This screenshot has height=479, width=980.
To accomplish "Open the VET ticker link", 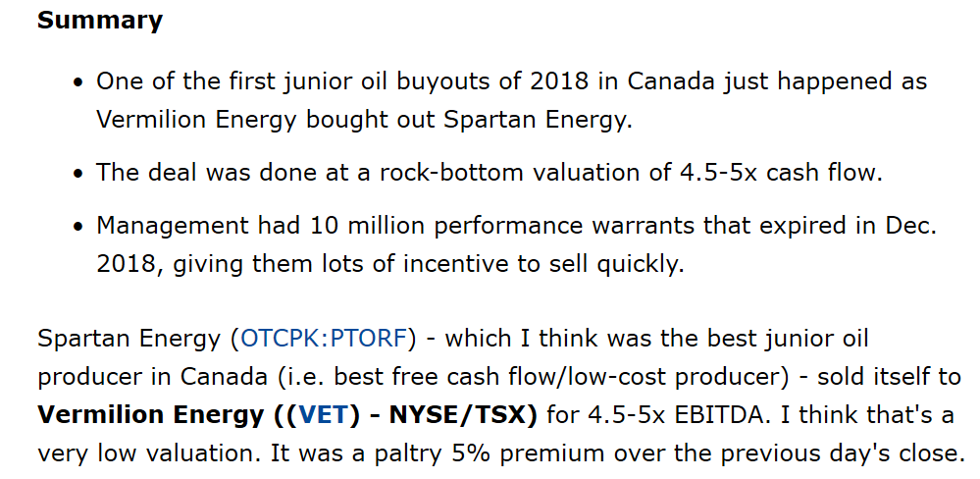I will point(324,415).
